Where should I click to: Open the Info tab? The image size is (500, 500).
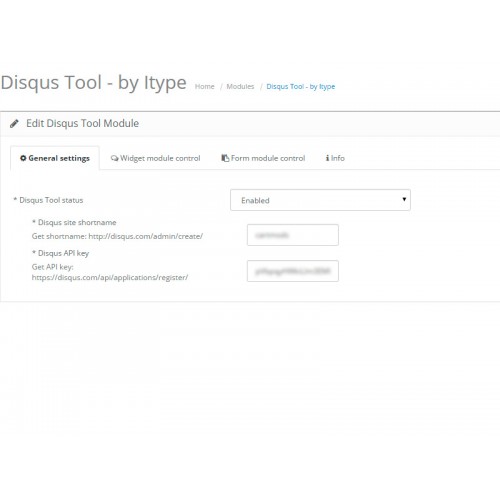pyautogui.click(x=335, y=158)
